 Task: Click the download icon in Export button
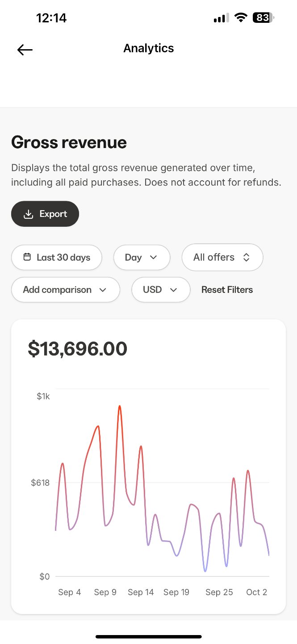[x=28, y=214]
